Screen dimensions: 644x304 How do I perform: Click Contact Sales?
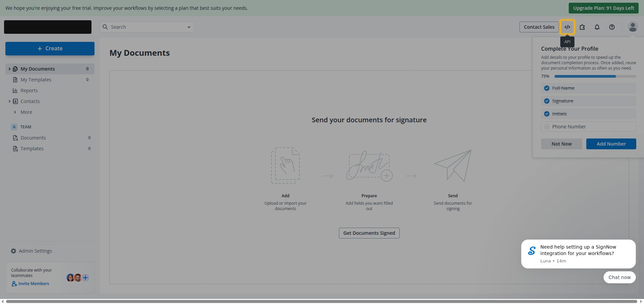coord(539,27)
